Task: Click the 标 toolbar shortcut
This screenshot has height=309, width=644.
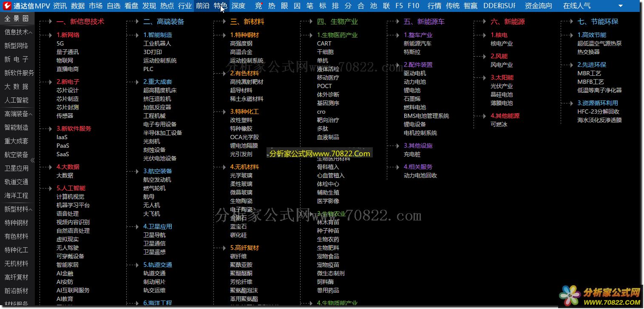Action: coord(323,6)
